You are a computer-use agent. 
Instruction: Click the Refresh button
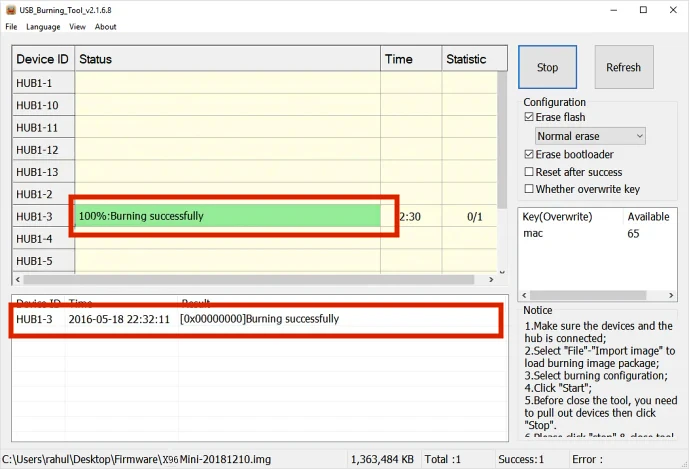(x=624, y=67)
